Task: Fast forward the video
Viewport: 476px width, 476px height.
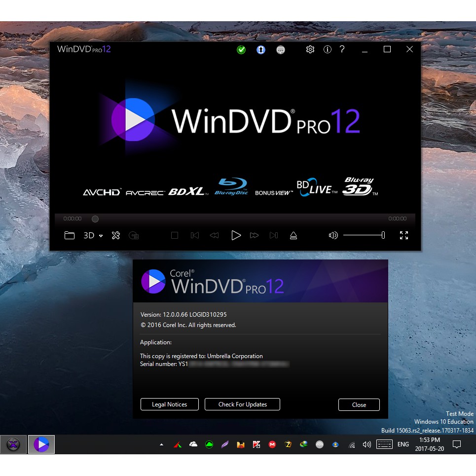Action: coord(254,235)
